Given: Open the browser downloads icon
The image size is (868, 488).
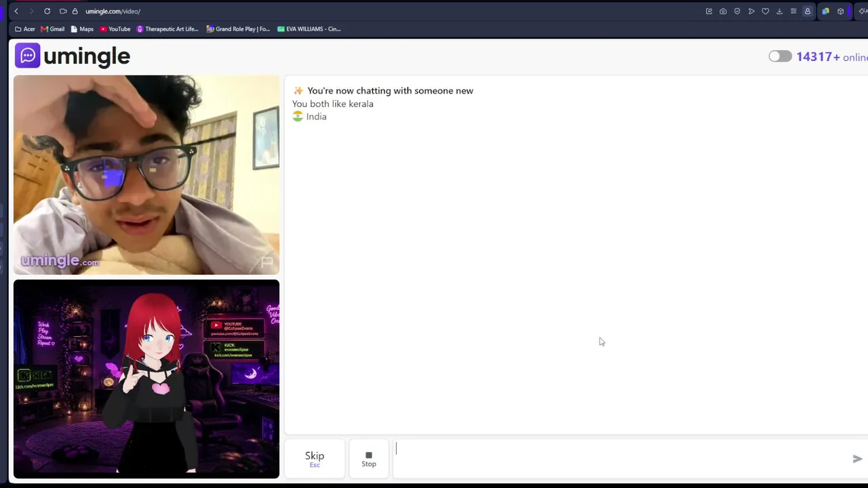Looking at the screenshot, I should coord(779,12).
